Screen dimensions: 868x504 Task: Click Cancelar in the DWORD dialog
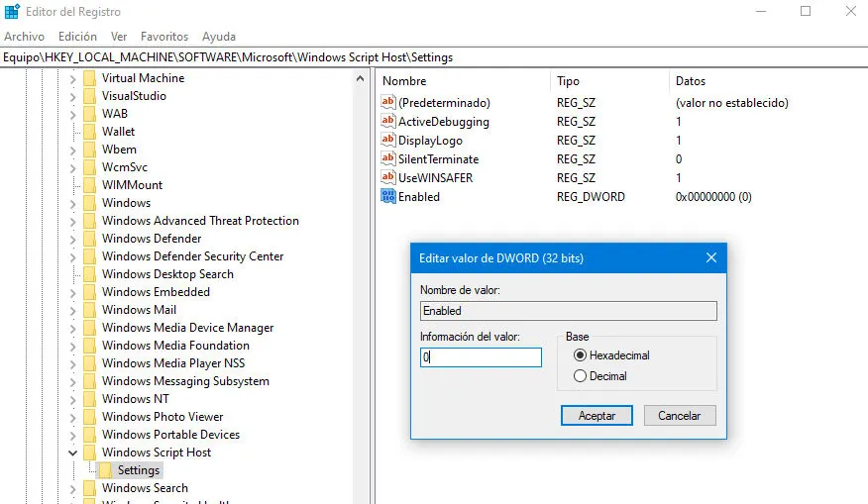[679, 416]
